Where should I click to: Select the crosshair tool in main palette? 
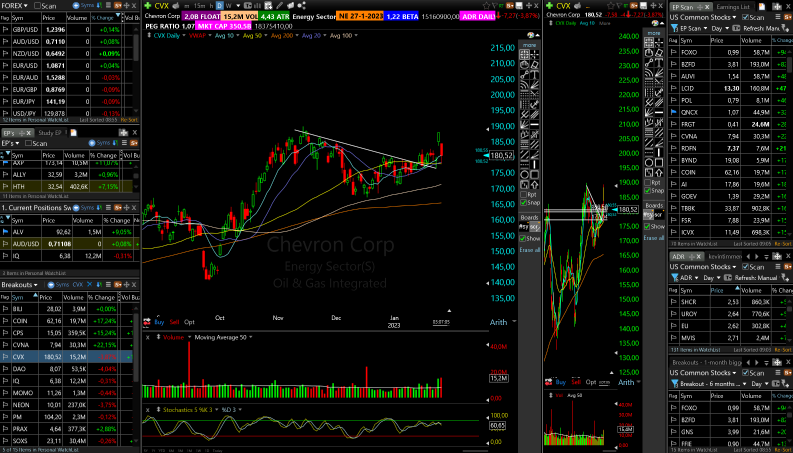pos(535,55)
